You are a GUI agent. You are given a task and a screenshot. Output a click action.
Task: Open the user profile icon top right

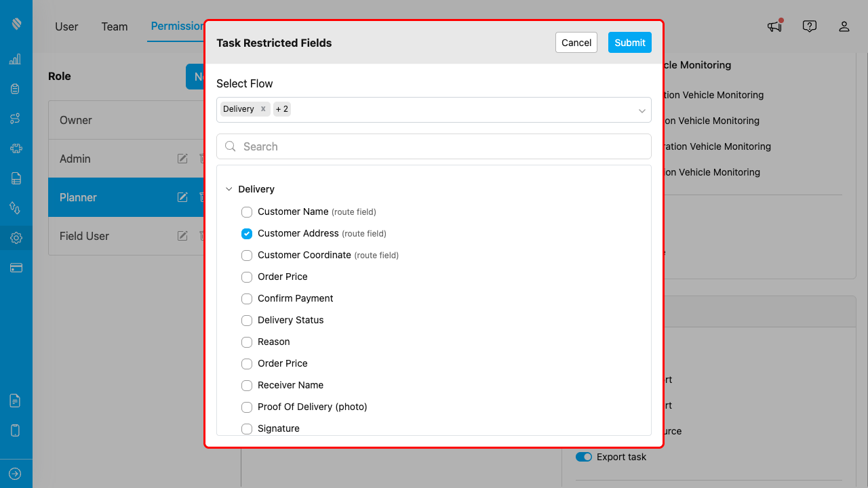click(x=844, y=26)
